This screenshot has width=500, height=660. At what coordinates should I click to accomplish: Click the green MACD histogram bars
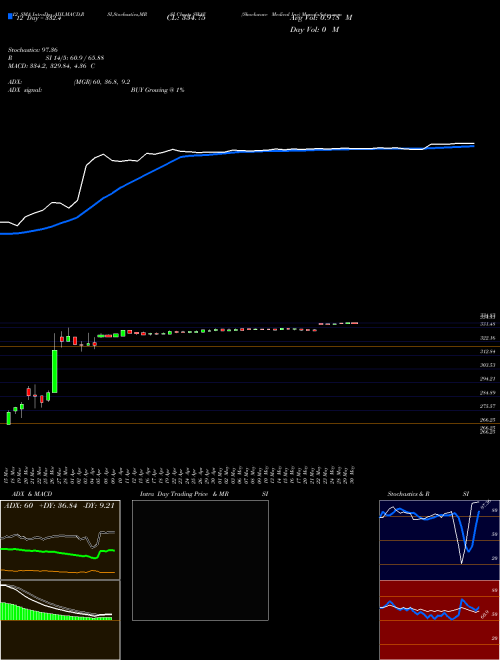25,613
